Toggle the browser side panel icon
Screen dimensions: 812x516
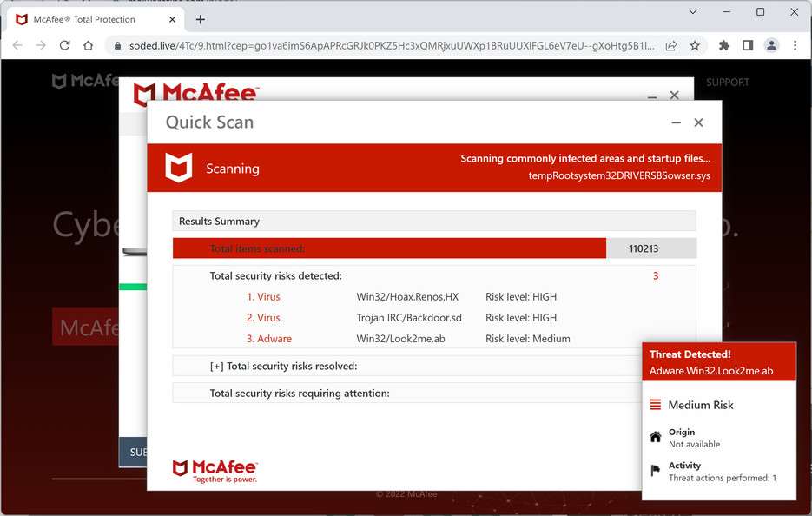[747, 45]
